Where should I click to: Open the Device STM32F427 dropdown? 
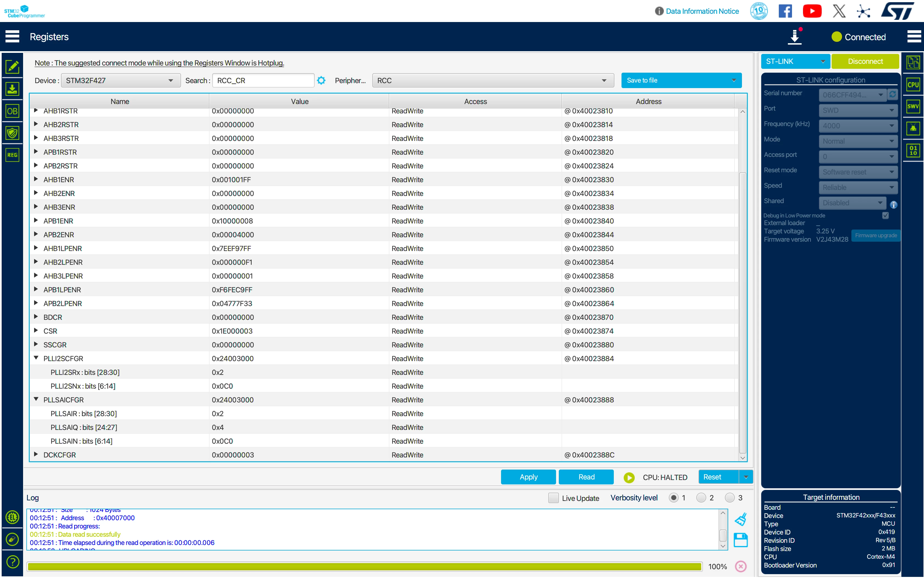121,80
